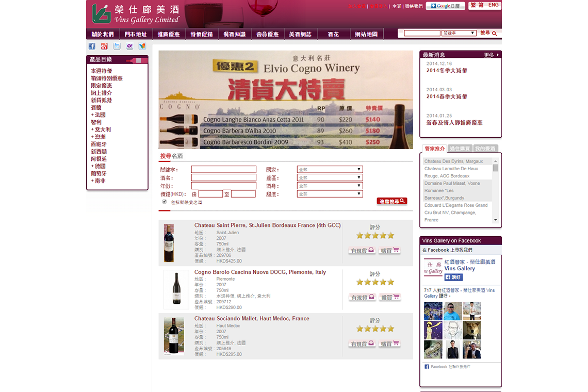The image size is (588, 392).
Task: Open the 會員優惠 menu item
Action: [x=268, y=34]
